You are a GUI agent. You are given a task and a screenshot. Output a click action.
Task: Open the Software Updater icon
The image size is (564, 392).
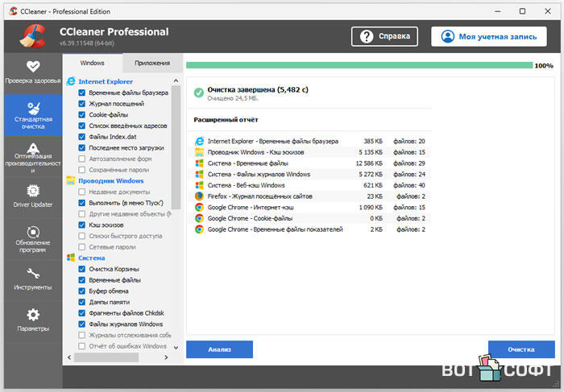point(33,233)
